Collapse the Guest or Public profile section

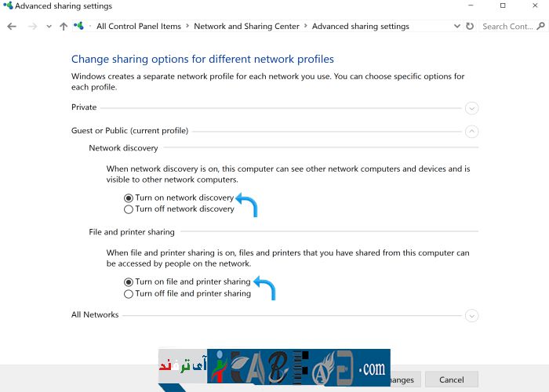pos(471,132)
